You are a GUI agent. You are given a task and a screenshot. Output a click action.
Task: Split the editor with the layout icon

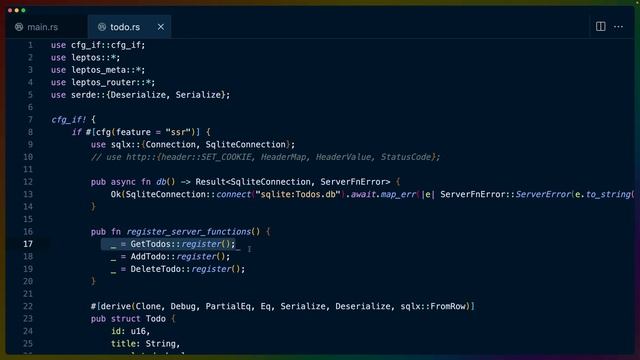[600, 27]
